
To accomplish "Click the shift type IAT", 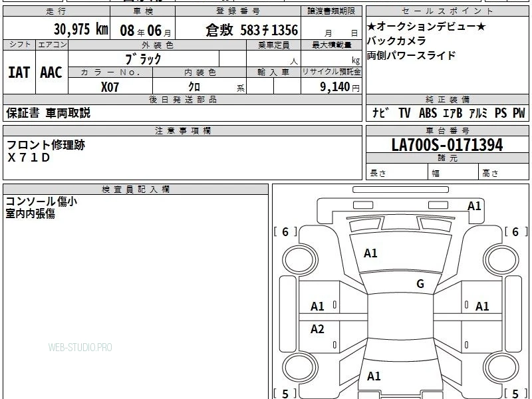I will point(19,72).
